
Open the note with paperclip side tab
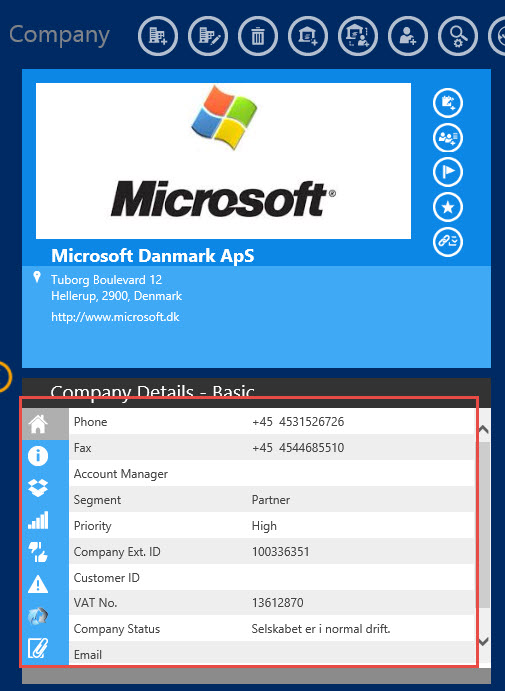[x=38, y=648]
